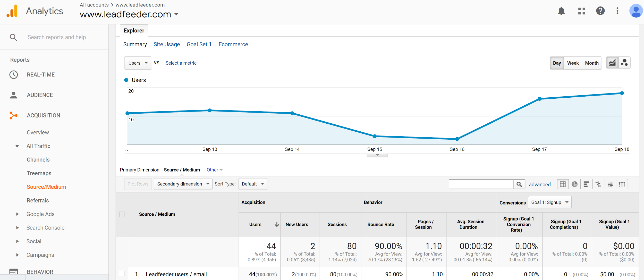Click the Sep 17 data point on chart
Screen dimensions: 644x280
click(539, 99)
